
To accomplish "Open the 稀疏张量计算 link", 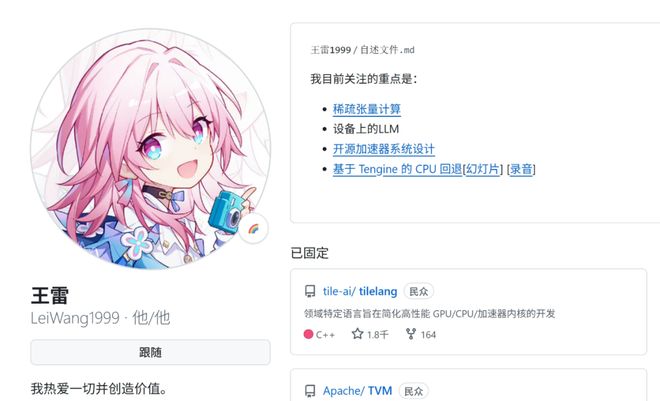I will [367, 109].
